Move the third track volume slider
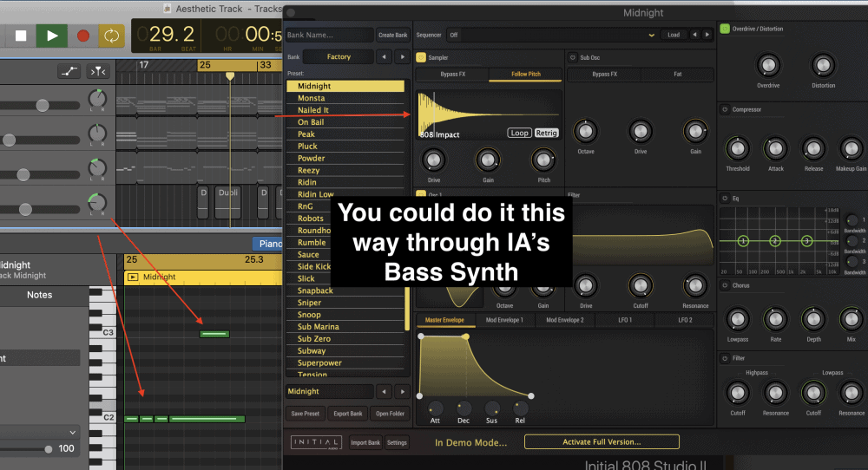 pos(23,174)
